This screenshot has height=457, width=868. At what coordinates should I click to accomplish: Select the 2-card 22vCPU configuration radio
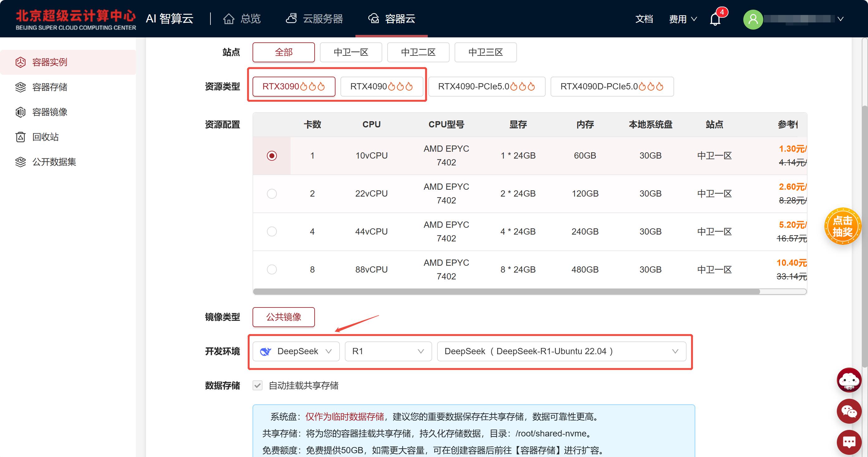pyautogui.click(x=272, y=194)
